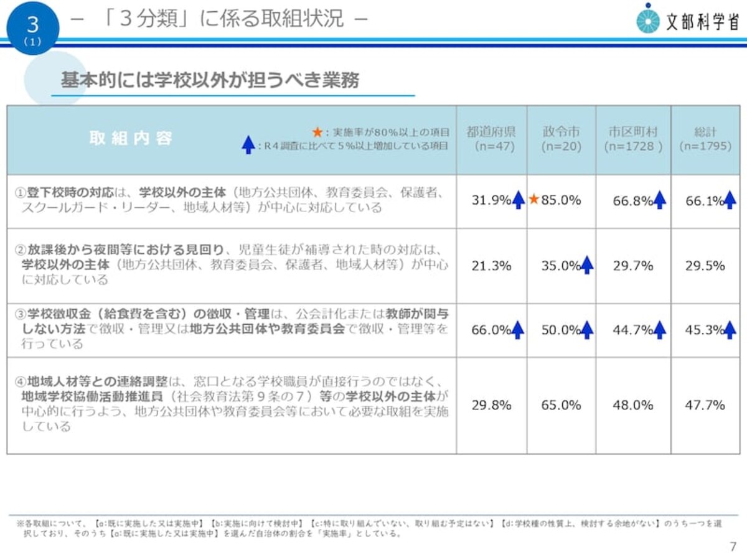
Task: Click row ② 放課後から夜間等における見回り description
Action: (x=230, y=264)
